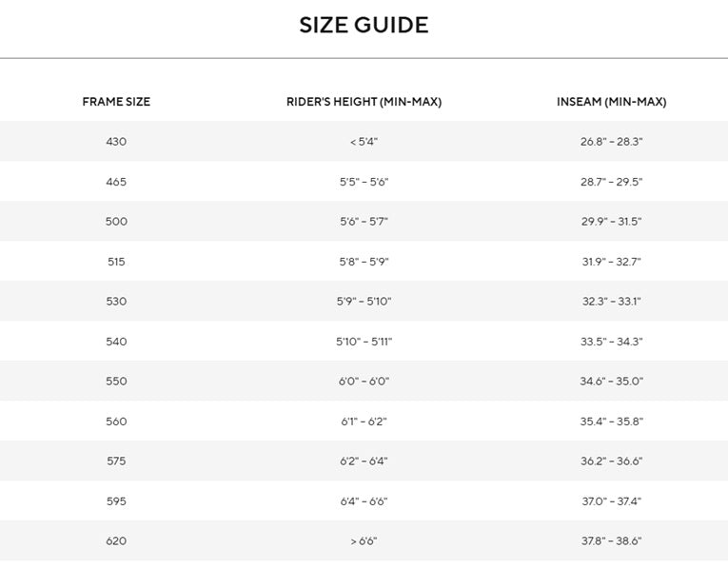728x569 pixels.
Task: Select the 6'2" – 6'4" height cell
Action: tap(364, 461)
